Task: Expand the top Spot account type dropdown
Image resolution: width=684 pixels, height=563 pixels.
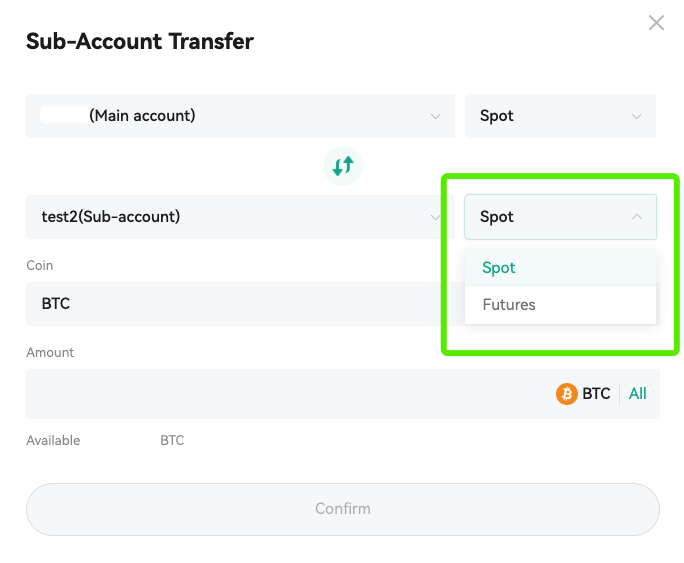Action: tap(561, 116)
